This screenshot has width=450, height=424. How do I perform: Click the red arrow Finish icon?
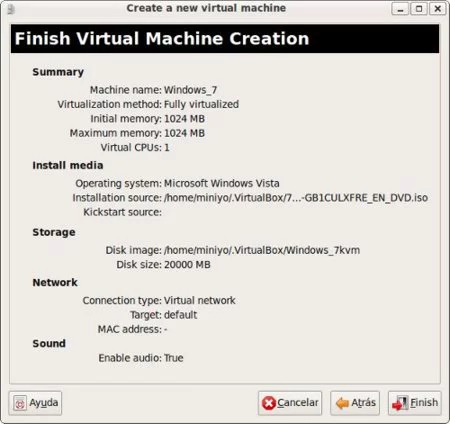(400, 403)
